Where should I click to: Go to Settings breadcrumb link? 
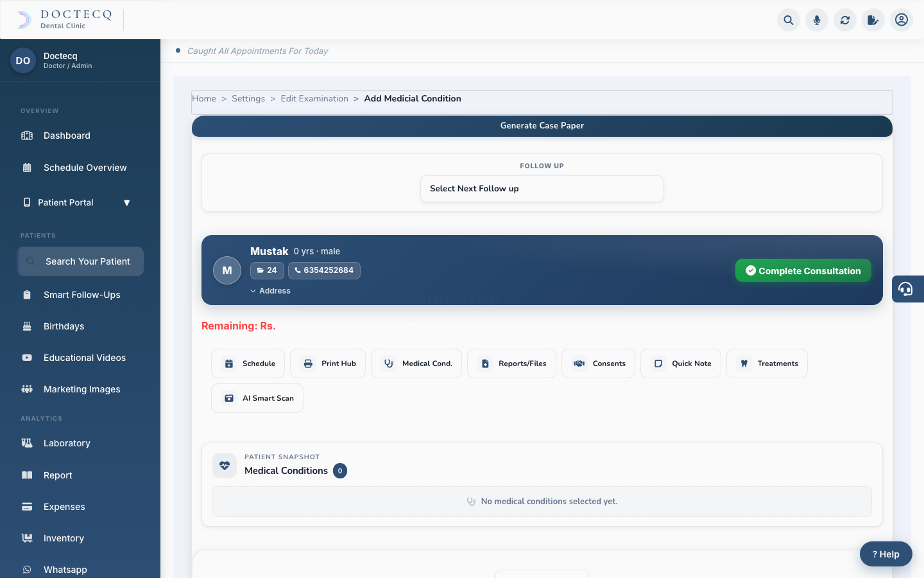248,98
